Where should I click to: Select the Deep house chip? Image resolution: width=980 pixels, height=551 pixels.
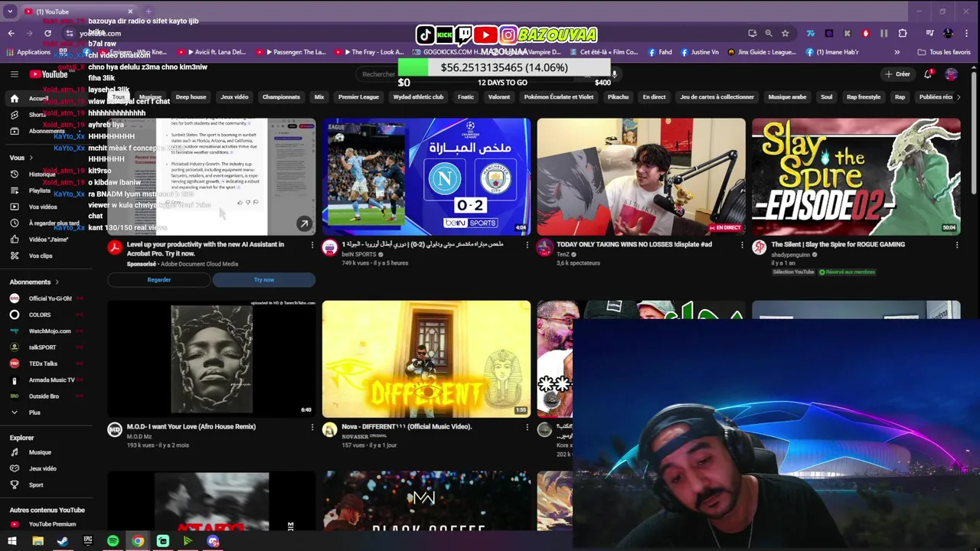pos(191,97)
